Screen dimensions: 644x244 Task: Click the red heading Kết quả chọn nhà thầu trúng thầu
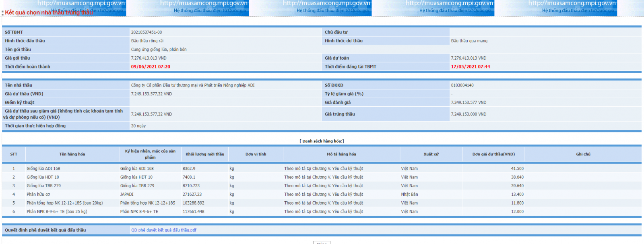pyautogui.click(x=48, y=12)
